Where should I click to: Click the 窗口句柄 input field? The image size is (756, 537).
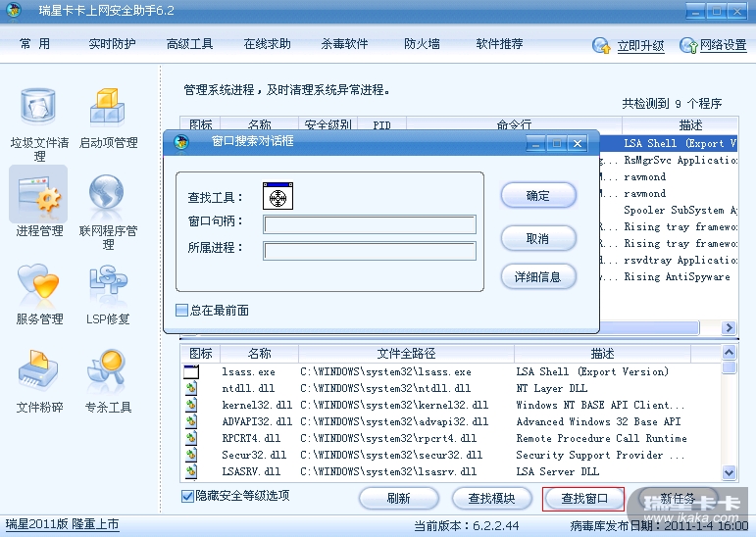(x=370, y=224)
